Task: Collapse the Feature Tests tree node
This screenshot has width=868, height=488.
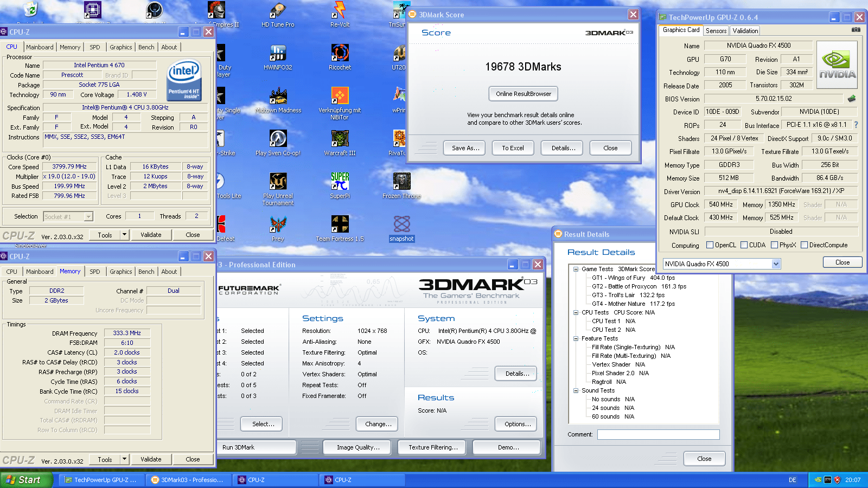Action: click(x=576, y=338)
